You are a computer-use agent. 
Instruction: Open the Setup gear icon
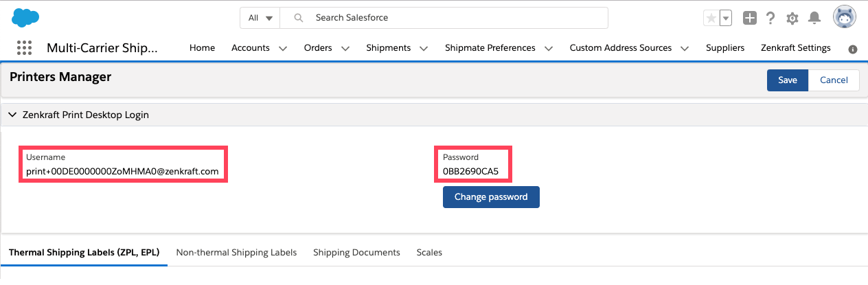[x=792, y=19]
